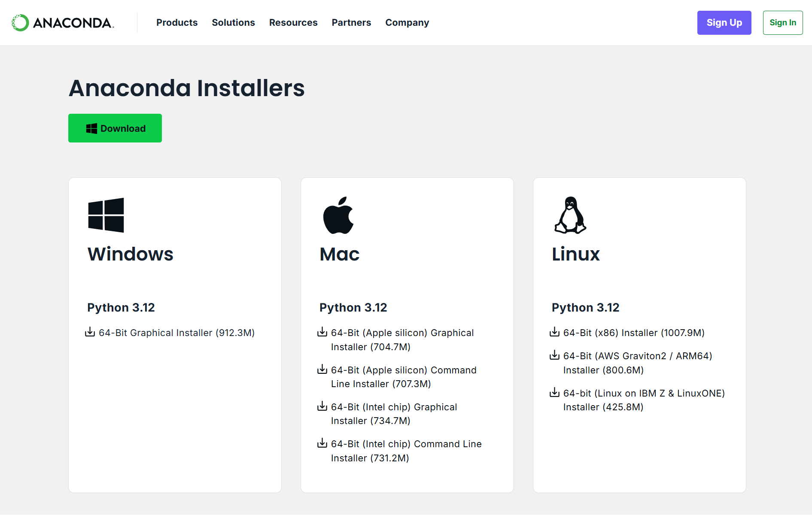This screenshot has height=515, width=812.
Task: Click Python 3.12 label in Windows card
Action: [x=121, y=307]
